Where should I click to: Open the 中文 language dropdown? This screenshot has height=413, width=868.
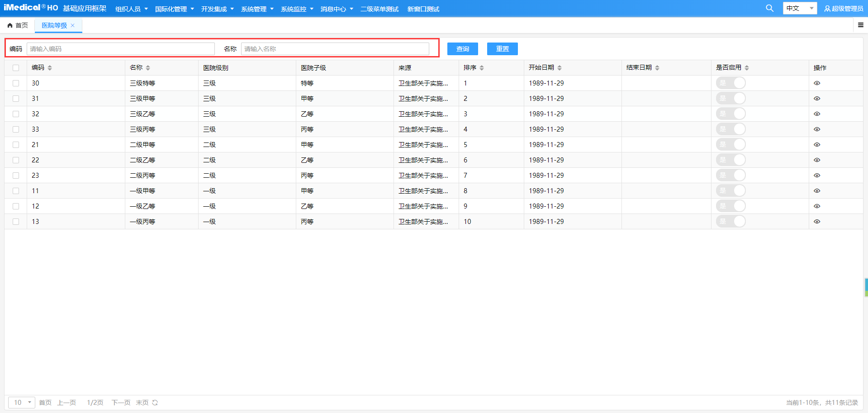coord(799,8)
